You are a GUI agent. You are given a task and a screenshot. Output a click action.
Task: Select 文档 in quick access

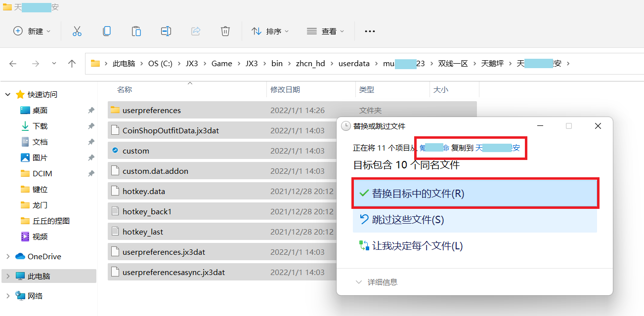[40, 142]
